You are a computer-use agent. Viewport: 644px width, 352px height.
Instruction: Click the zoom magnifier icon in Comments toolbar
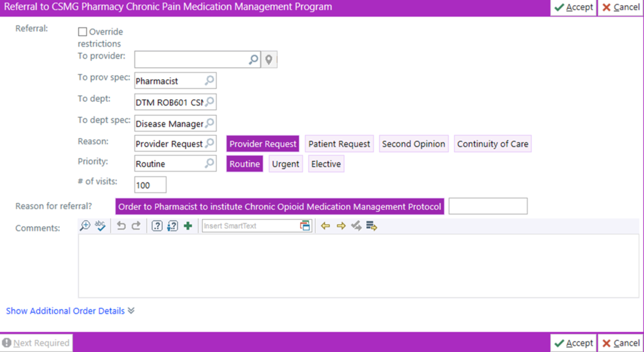pyautogui.click(x=85, y=226)
